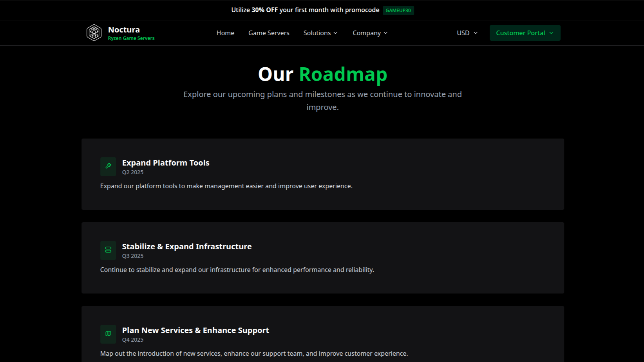Go to the Home page
The height and width of the screenshot is (362, 644).
(225, 33)
